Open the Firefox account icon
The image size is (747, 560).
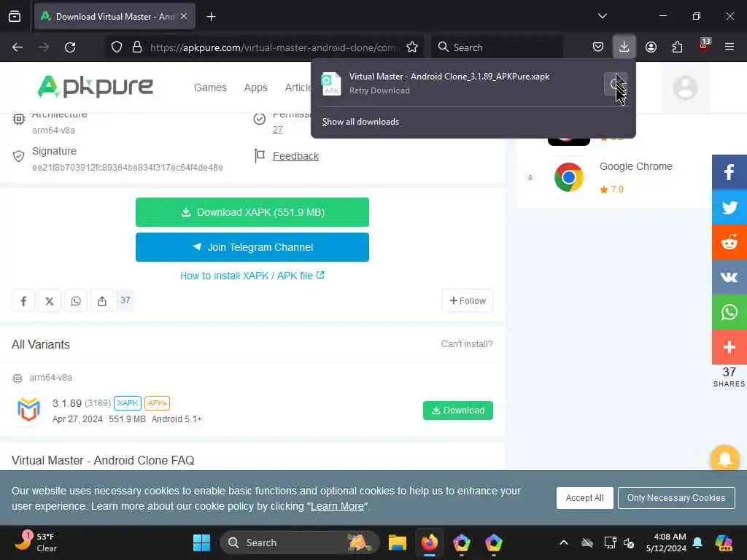(651, 47)
